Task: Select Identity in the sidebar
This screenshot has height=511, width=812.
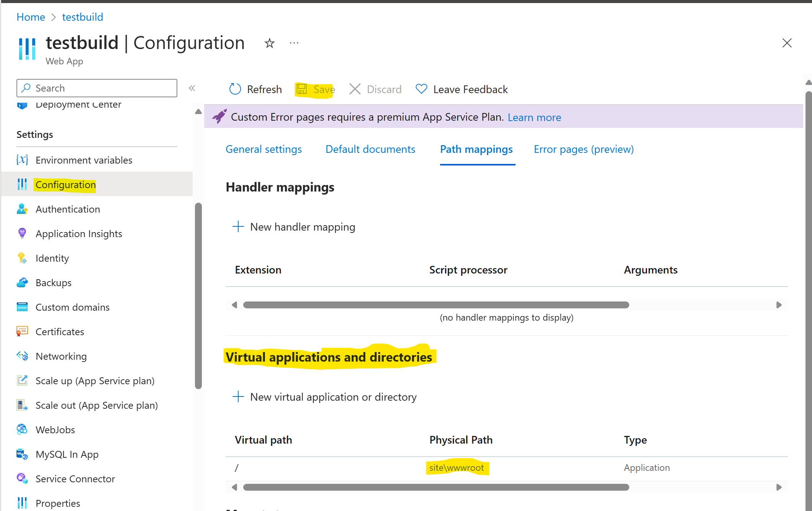Action: pos(52,258)
